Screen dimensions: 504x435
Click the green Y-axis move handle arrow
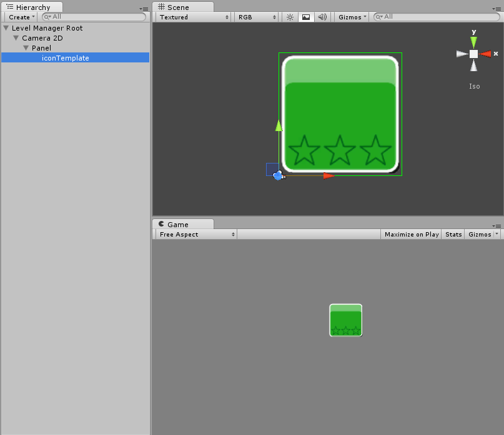coord(279,126)
